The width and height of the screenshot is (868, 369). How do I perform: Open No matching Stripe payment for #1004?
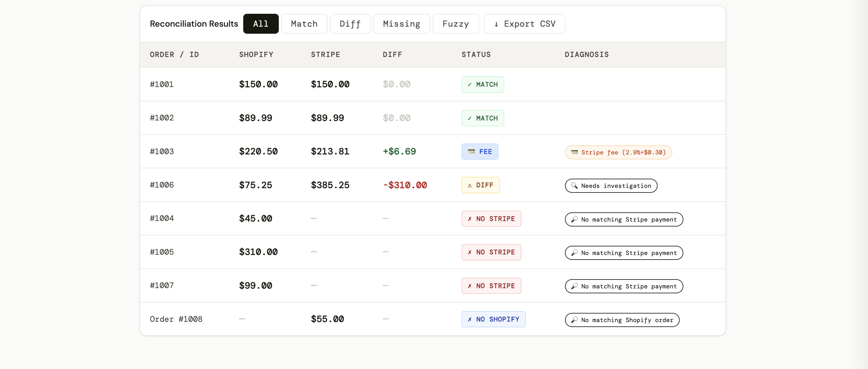click(x=624, y=219)
